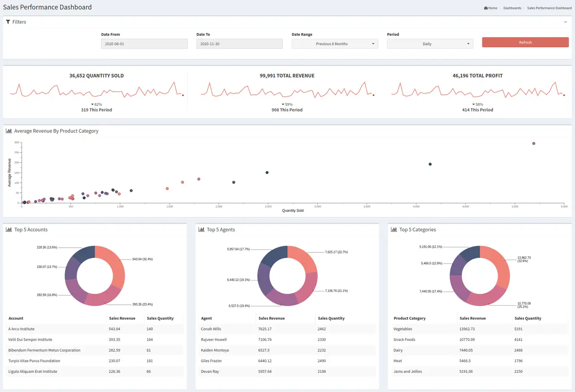Click the 7,440.05 (17.4%) donut label
575x392 pixels.
point(431,291)
